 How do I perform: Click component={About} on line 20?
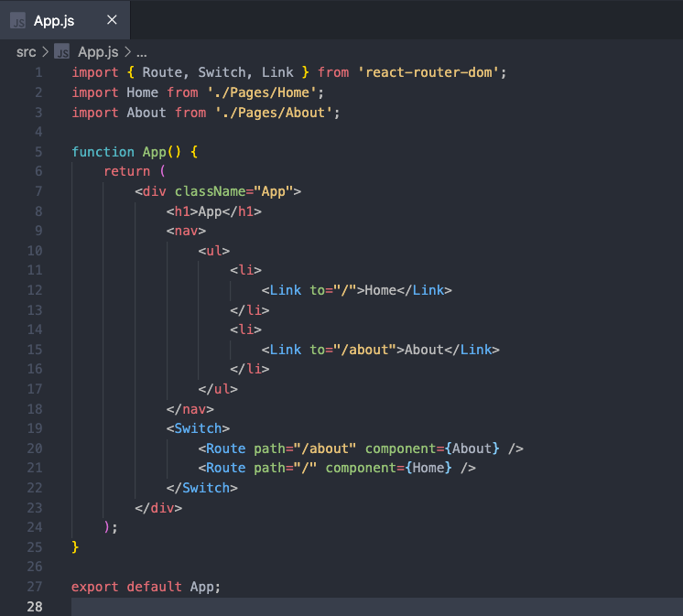(432, 448)
